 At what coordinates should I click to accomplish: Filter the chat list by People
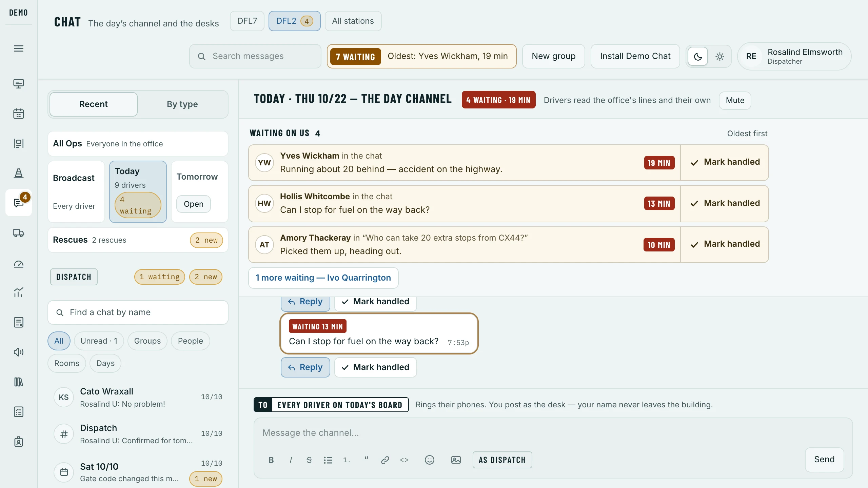[190, 341]
